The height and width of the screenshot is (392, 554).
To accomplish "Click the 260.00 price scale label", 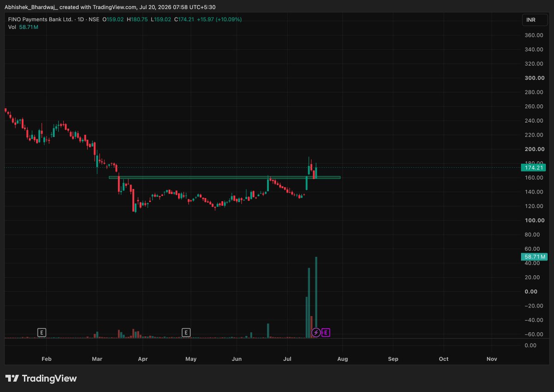I will pyautogui.click(x=533, y=106).
